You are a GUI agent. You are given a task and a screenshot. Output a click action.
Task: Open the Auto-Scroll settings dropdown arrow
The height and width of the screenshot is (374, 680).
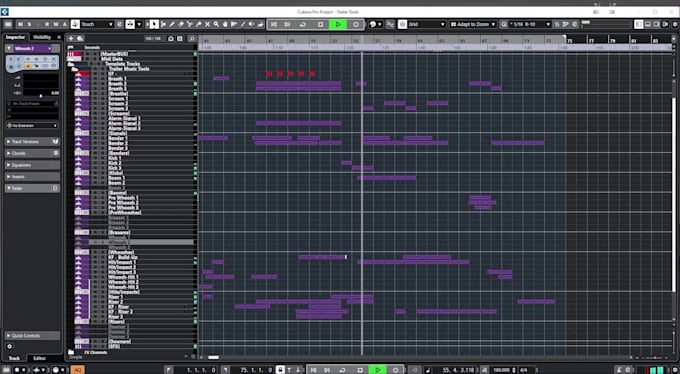[x=139, y=24]
